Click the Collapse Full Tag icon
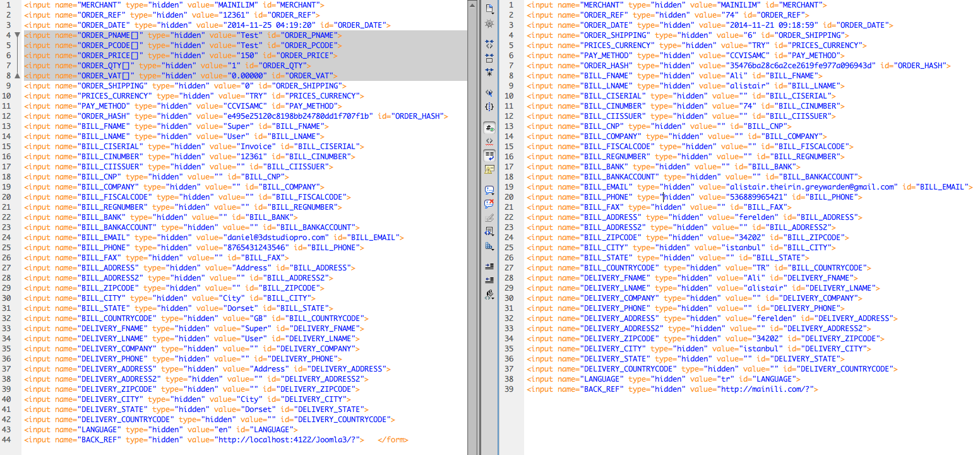This screenshot has width=980, height=455. pos(489,44)
